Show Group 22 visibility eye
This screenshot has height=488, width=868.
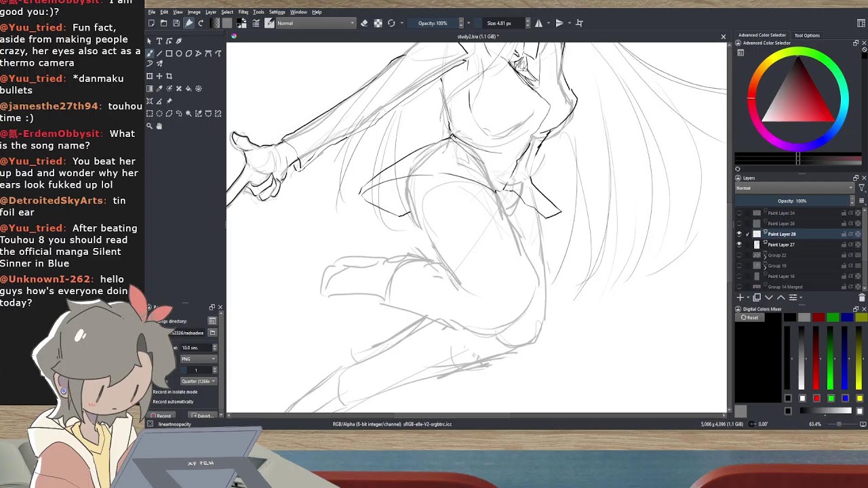point(739,255)
